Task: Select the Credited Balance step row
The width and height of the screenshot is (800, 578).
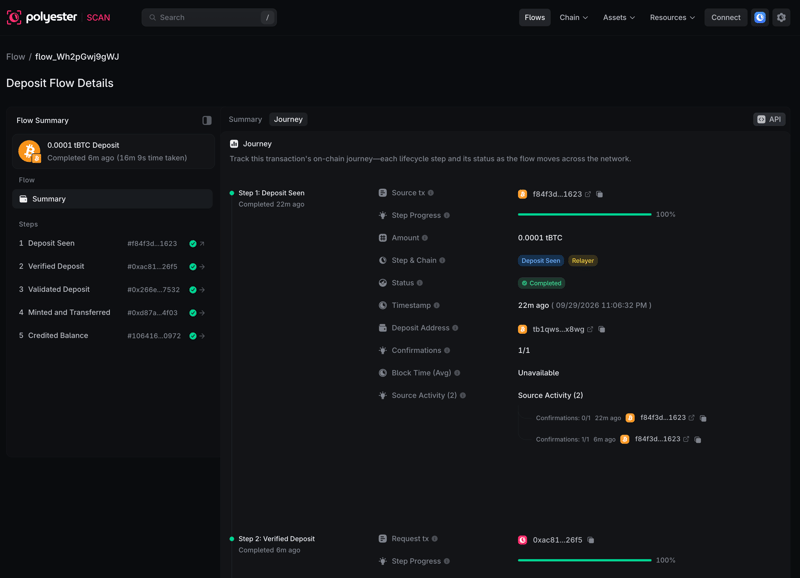Action: click(x=112, y=336)
